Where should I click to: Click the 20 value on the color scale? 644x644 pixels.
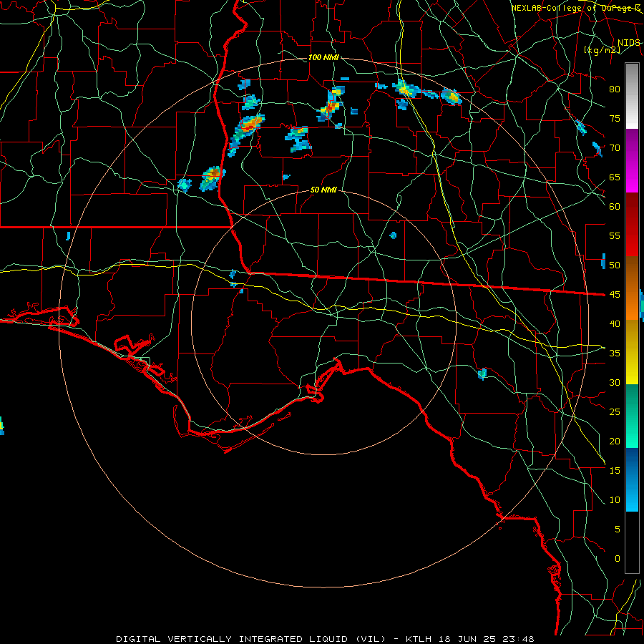(x=615, y=441)
